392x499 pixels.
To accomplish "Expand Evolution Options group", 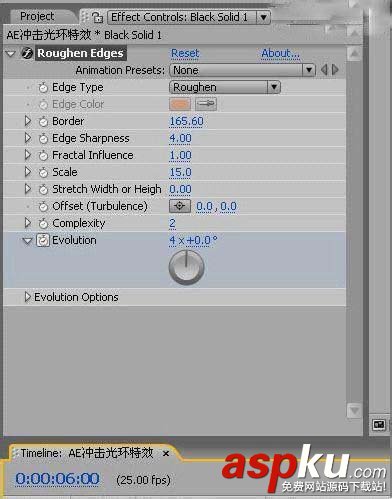I will click(x=28, y=297).
